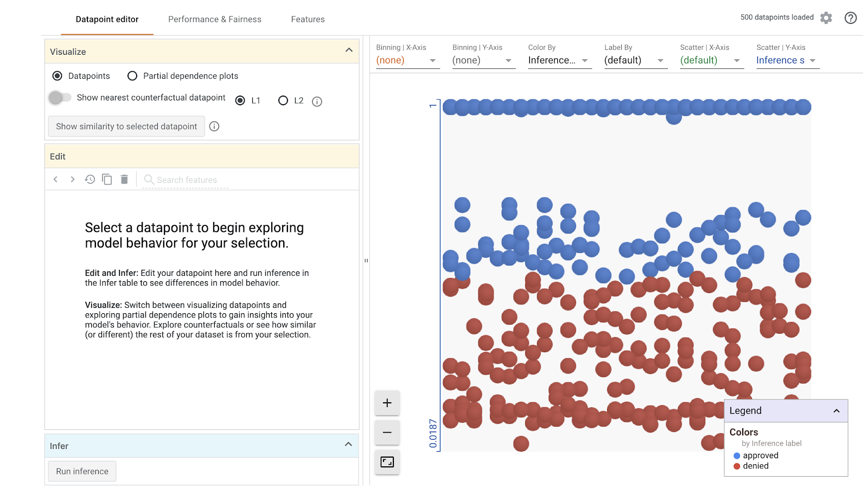Open the Color By dropdown
This screenshot has width=868, height=494.
[x=559, y=60]
